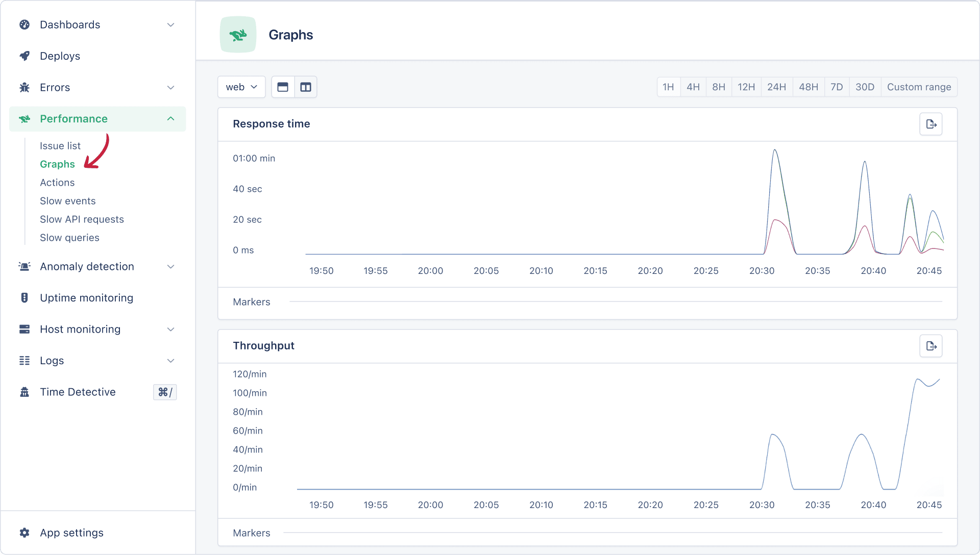
Task: Select the web application dropdown
Action: pos(241,87)
